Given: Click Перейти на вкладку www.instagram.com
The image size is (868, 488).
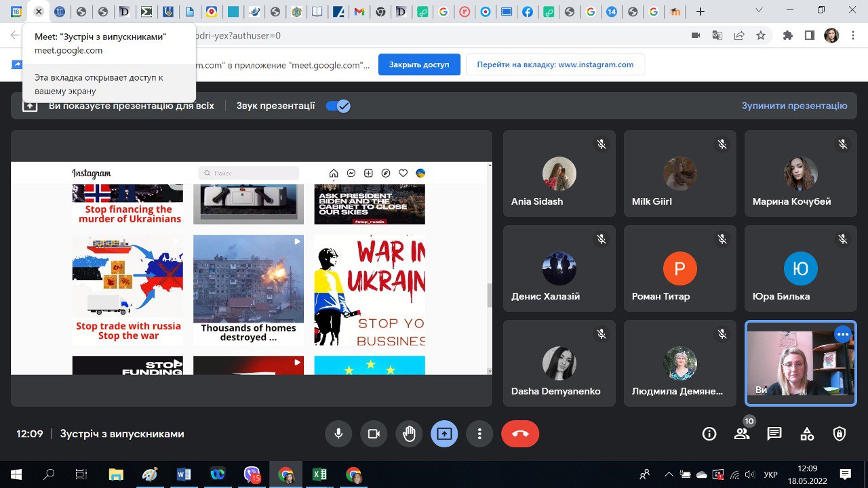Looking at the screenshot, I should click(555, 64).
